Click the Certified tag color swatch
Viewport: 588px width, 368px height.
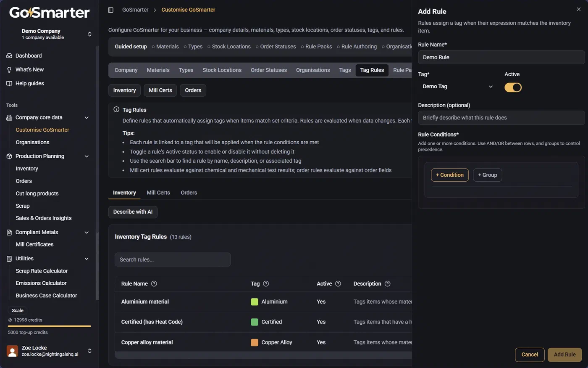(255, 322)
